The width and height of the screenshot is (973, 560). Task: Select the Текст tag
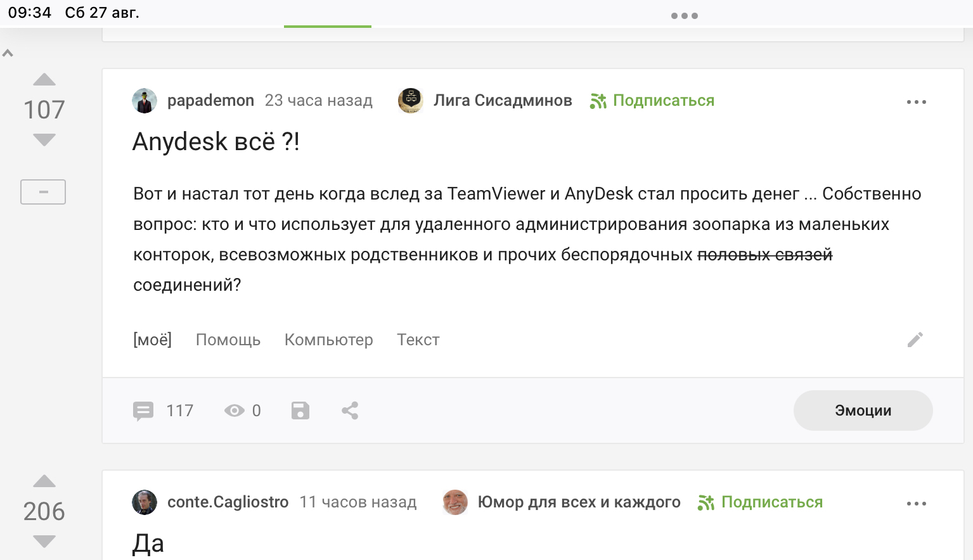[418, 340]
